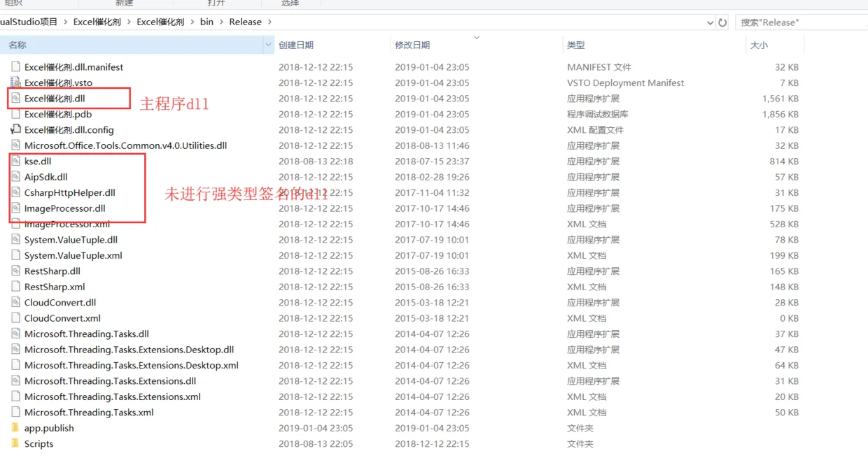Navigate to the bin breadcrumb folder

(x=206, y=22)
